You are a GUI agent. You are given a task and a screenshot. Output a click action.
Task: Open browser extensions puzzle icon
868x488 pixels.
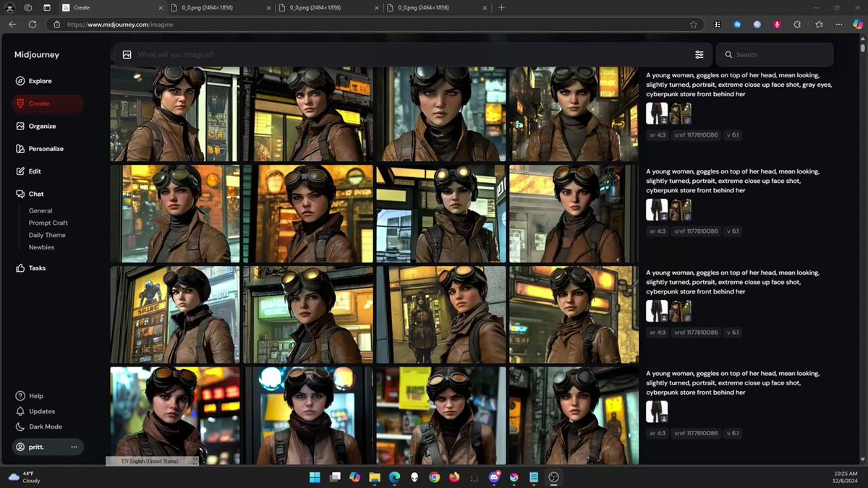click(x=797, y=24)
